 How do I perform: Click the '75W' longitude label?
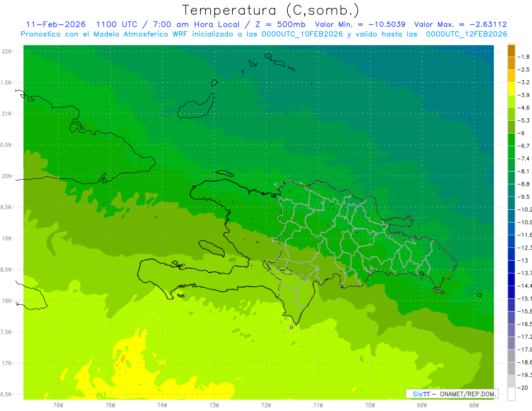point(110,405)
